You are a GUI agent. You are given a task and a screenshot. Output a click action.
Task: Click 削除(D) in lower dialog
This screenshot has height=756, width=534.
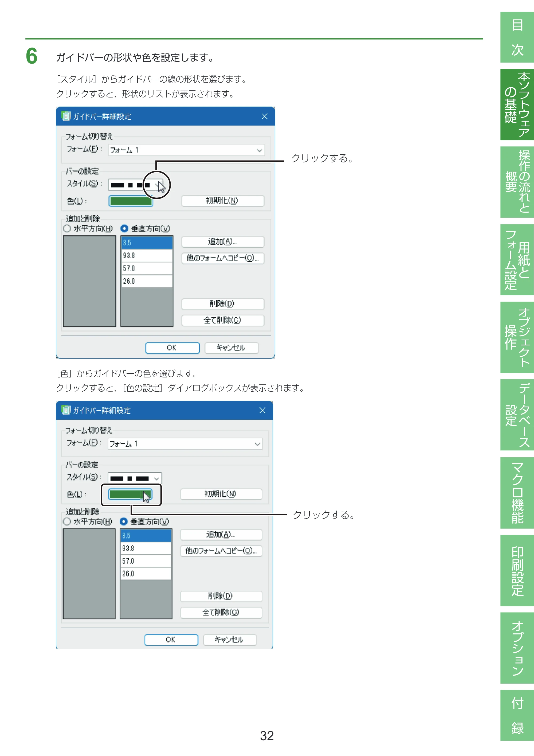(221, 596)
